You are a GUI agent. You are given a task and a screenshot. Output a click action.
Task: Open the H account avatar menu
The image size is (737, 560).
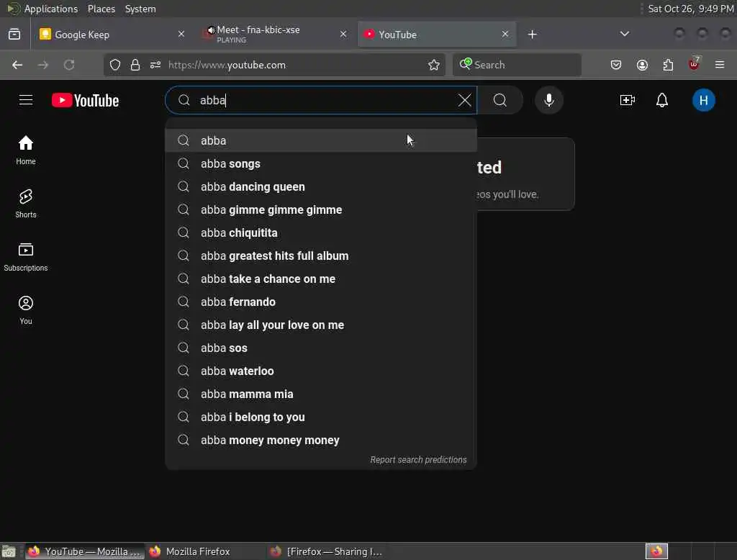click(703, 100)
